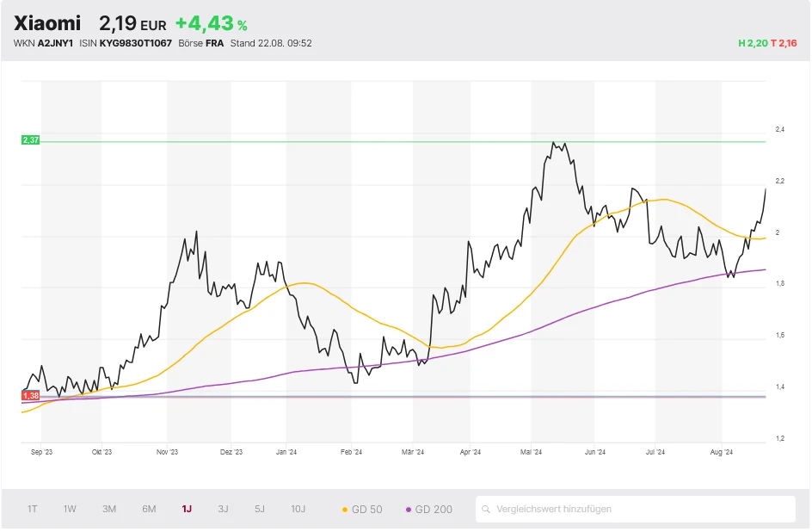Image resolution: width=812 pixels, height=532 pixels.
Task: Switch chart to 1T time range
Action: (33, 509)
